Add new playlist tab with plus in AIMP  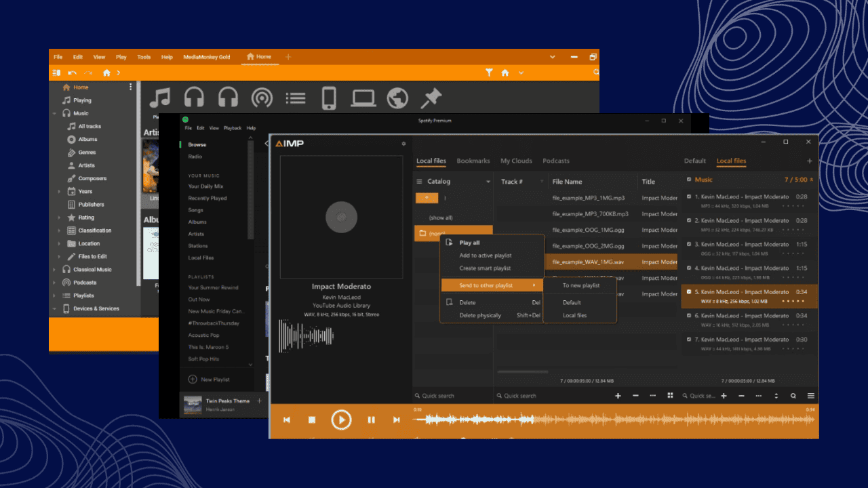point(809,161)
